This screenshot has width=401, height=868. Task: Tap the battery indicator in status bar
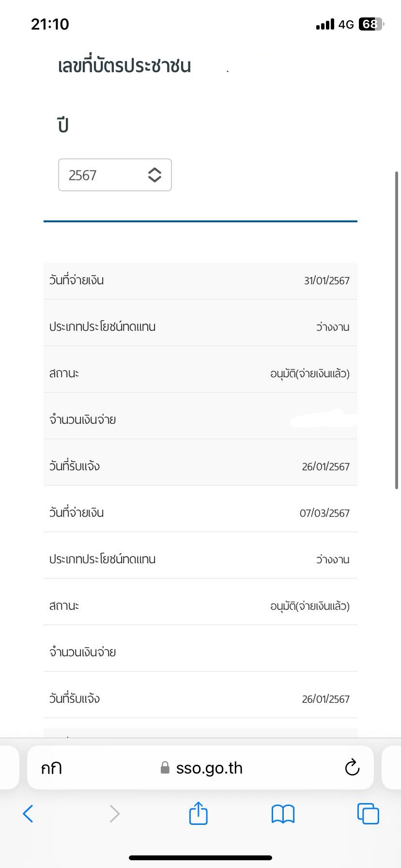[x=371, y=24]
